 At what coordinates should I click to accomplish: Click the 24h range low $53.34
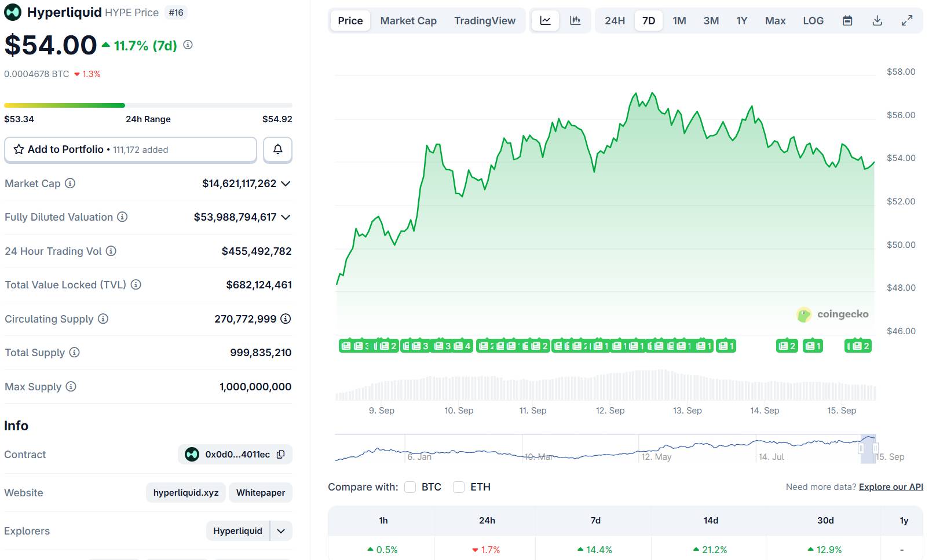tap(19, 119)
